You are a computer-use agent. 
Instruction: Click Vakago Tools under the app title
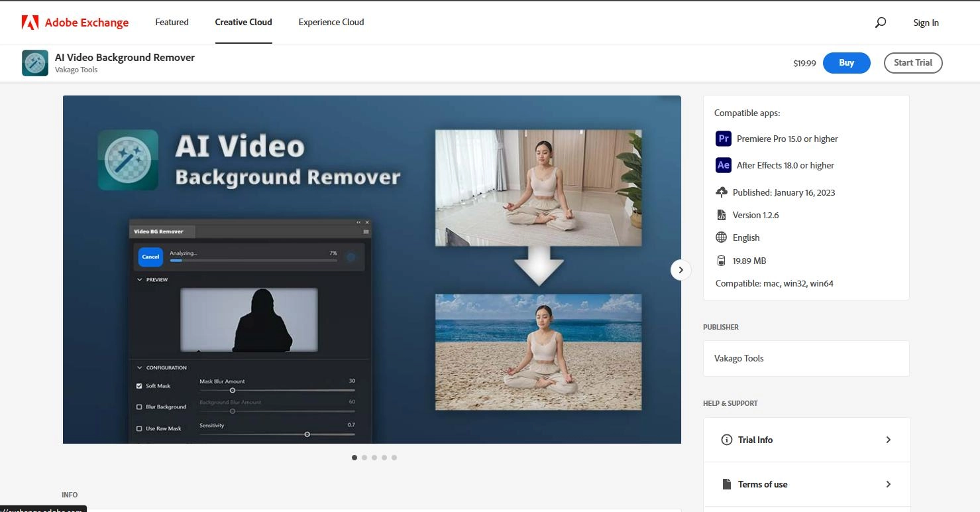point(76,70)
